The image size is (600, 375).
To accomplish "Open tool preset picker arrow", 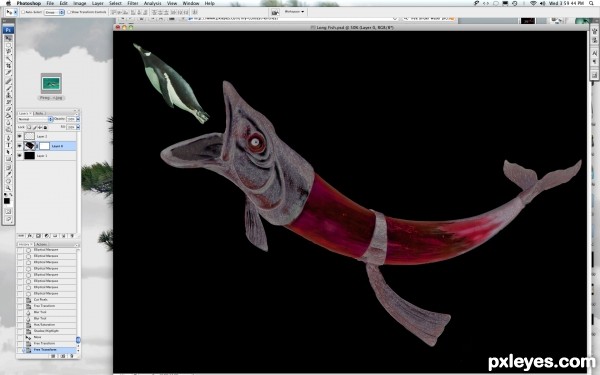I will [16, 12].
